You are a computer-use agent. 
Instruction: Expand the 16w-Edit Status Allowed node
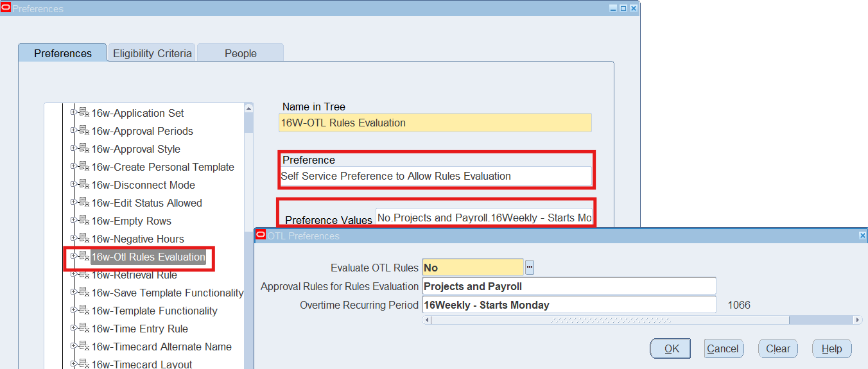(73, 202)
